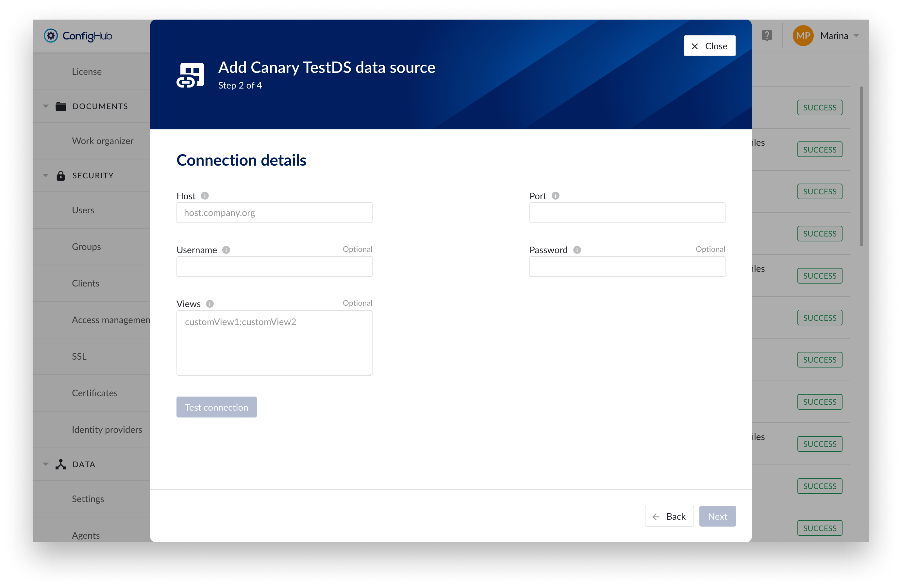Image resolution: width=902 pixels, height=588 pixels.
Task: Open Identity providers in the sidebar
Action: click(107, 429)
